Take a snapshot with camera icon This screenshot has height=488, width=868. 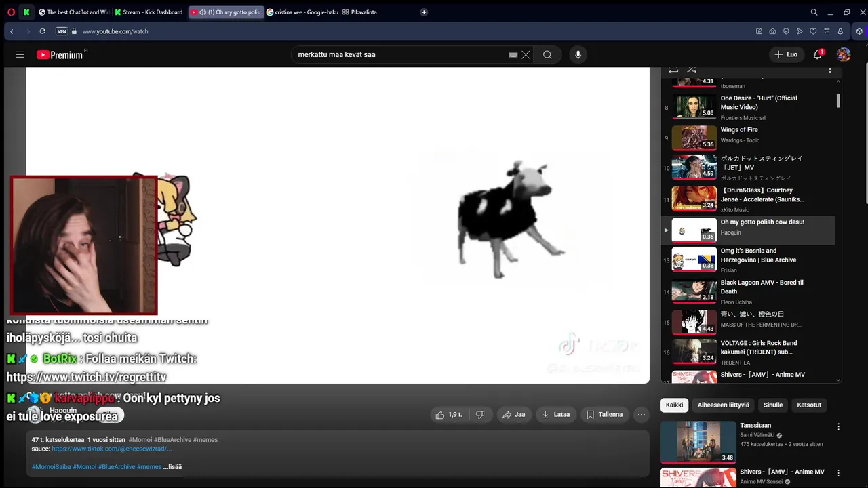click(772, 31)
